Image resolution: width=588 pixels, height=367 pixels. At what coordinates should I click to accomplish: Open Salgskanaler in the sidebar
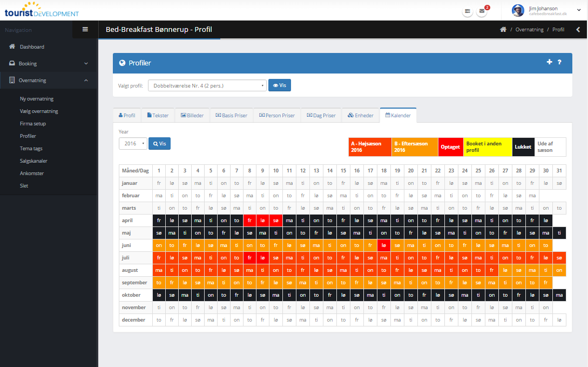point(33,161)
